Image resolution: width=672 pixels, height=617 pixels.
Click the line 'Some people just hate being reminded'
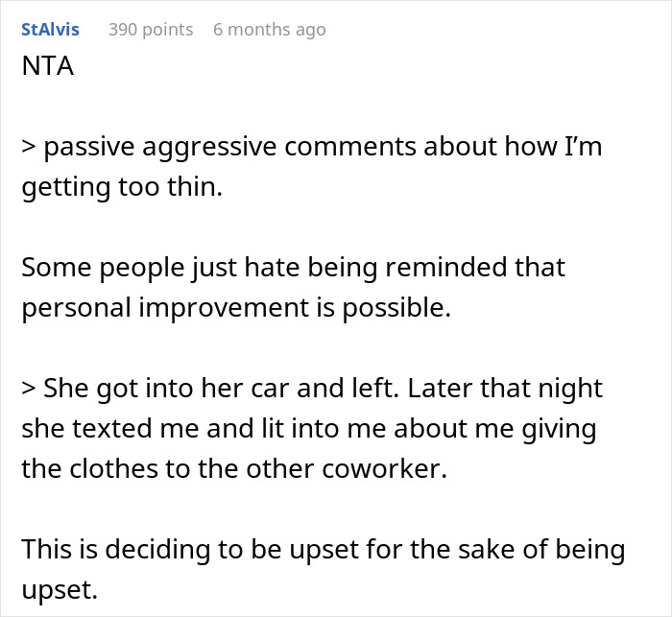point(293,266)
